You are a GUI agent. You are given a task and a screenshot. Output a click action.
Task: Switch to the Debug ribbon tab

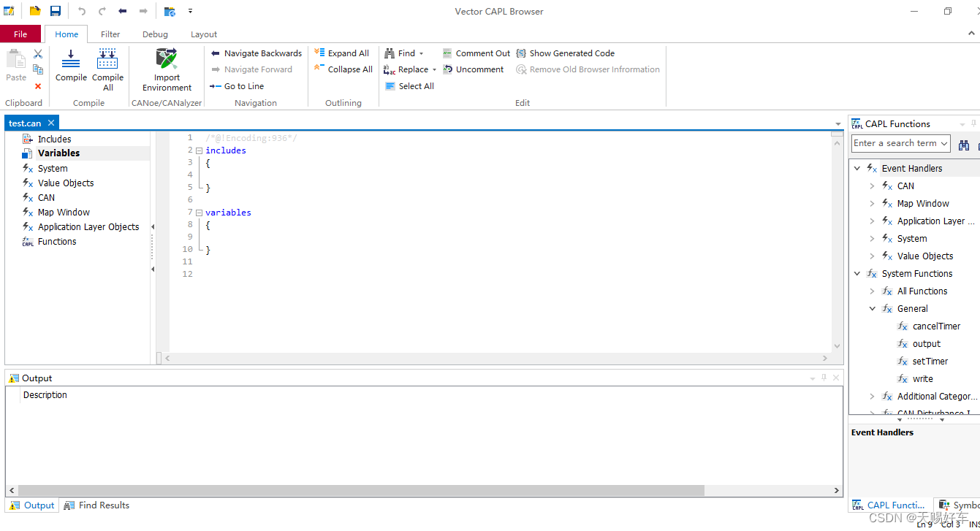(155, 34)
